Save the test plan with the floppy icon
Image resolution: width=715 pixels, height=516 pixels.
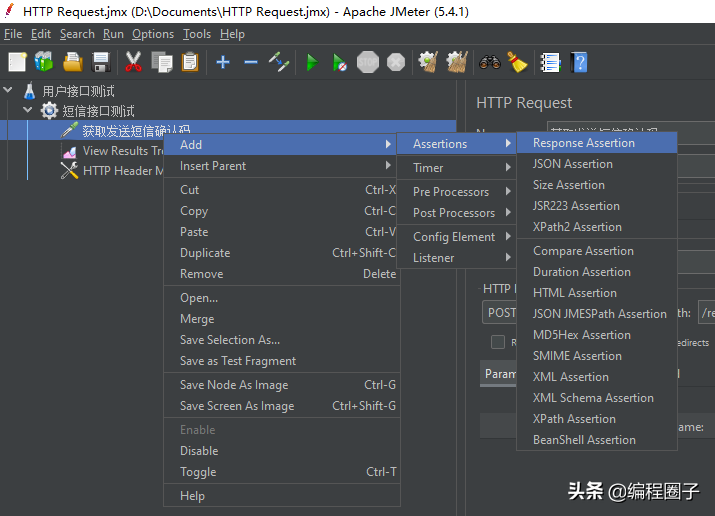coord(101,62)
